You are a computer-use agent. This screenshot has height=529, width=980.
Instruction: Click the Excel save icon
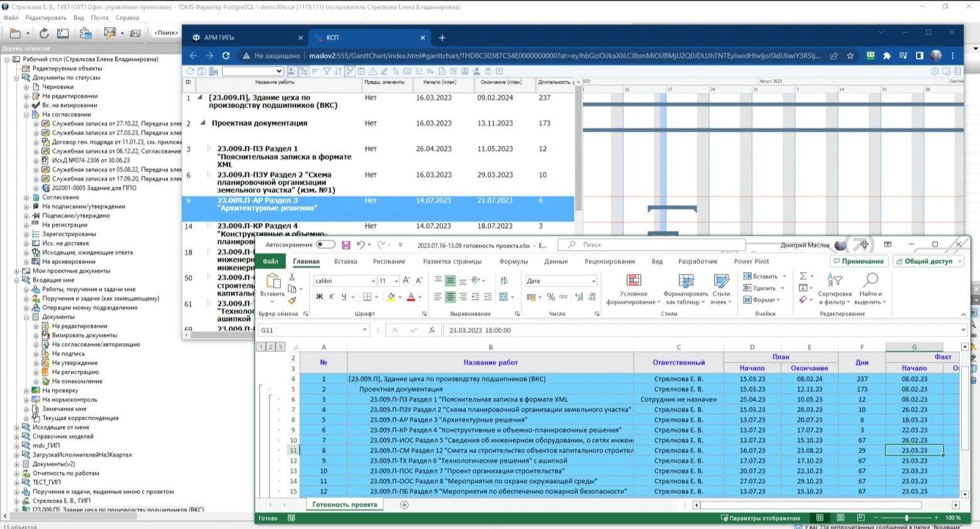pos(346,245)
